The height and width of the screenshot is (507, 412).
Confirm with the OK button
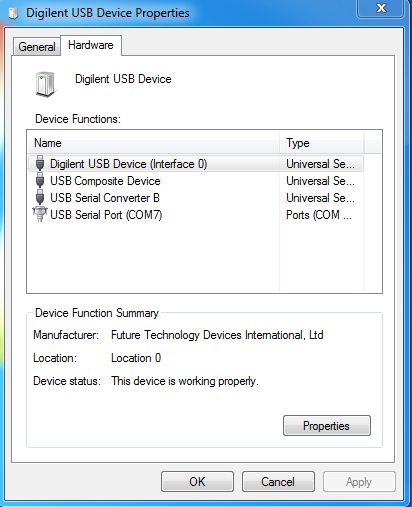tap(197, 482)
